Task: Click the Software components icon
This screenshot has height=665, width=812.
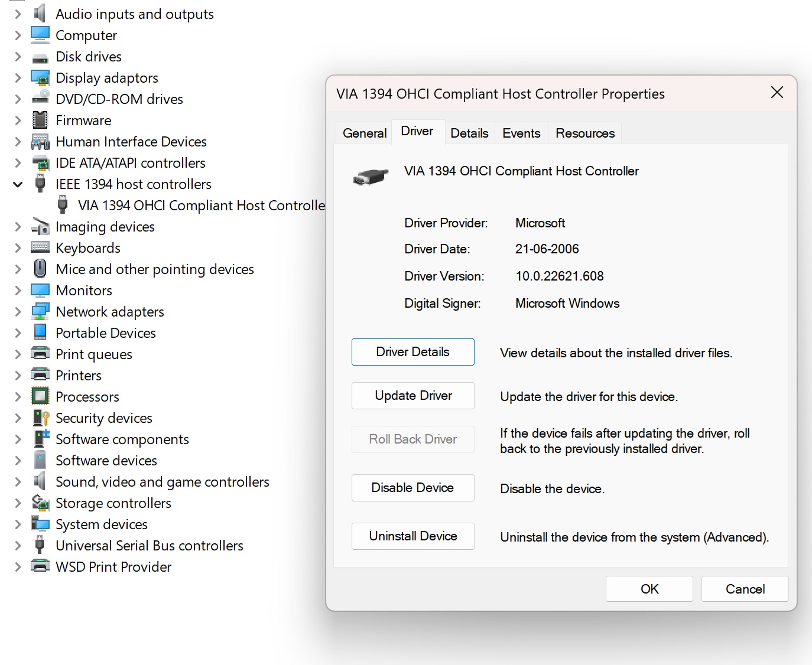Action: [41, 438]
